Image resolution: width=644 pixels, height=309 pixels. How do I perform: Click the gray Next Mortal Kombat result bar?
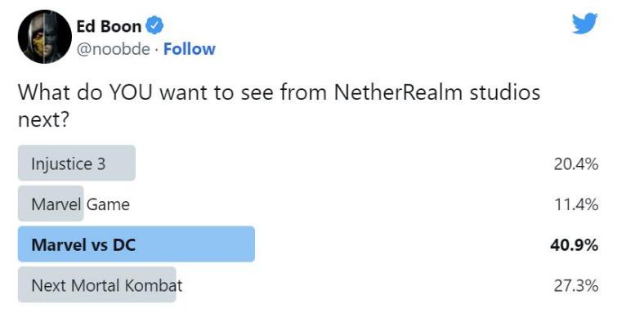click(97, 284)
